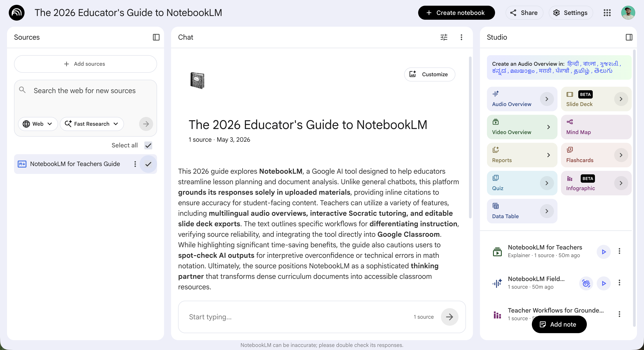Expand Data Table customization chevron
Viewport: 644px width, 350px height.
[547, 211]
